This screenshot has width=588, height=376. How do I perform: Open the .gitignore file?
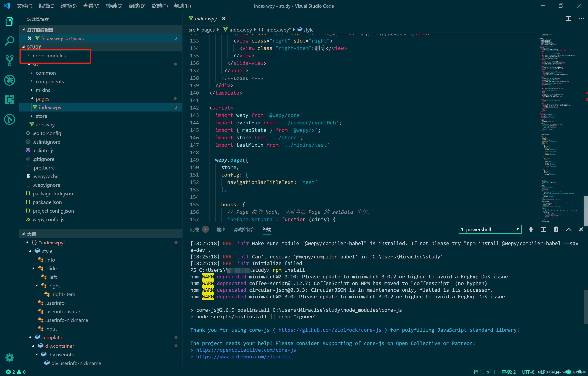[x=101, y=159]
